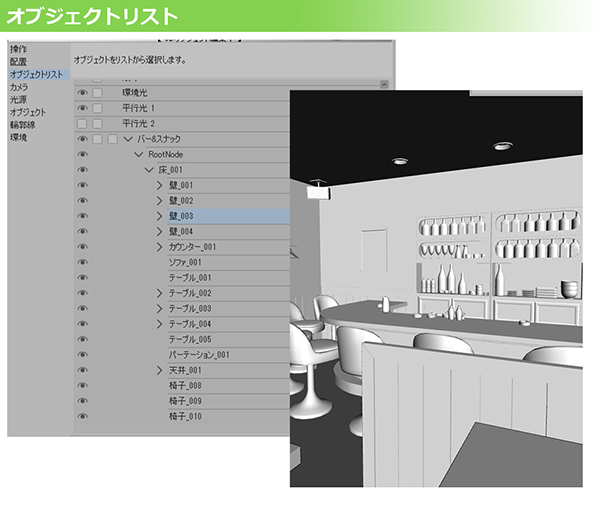Toggle eye icon for テーブル_003
Image resolution: width=600 pixels, height=511 pixels.
82,309
